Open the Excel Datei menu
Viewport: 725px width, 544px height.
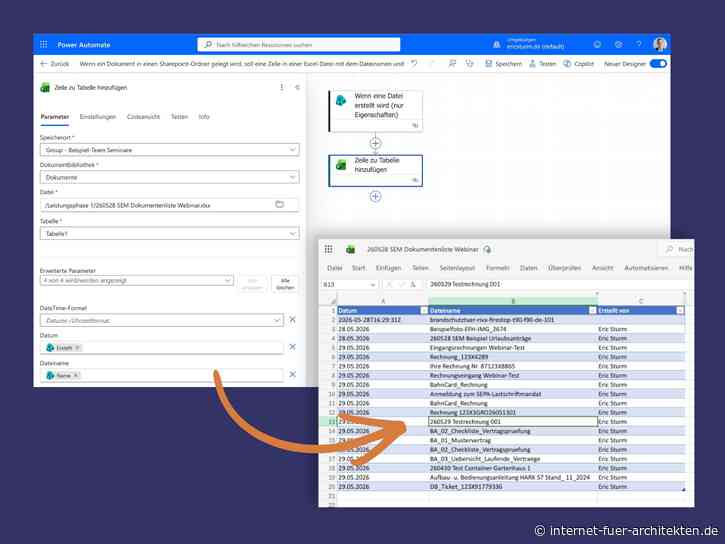pyautogui.click(x=335, y=268)
